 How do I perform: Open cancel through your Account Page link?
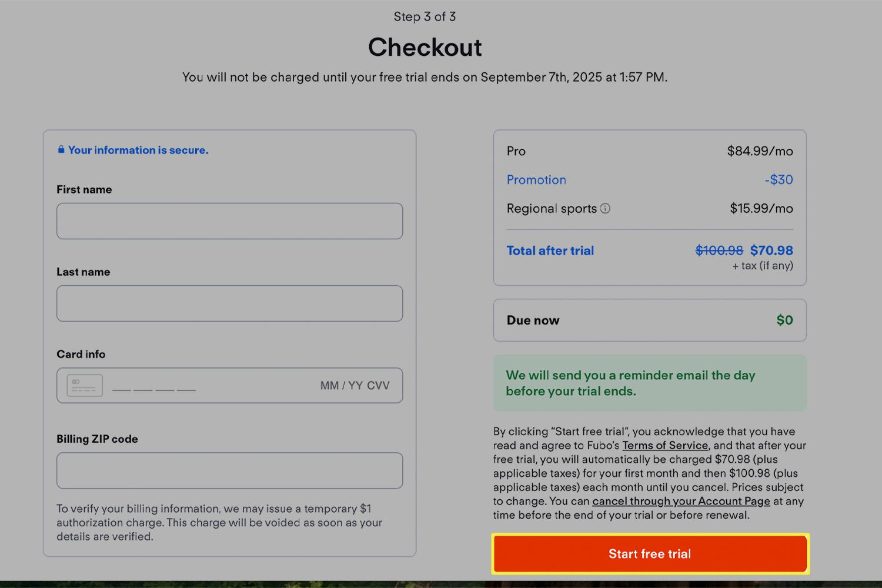point(681,501)
